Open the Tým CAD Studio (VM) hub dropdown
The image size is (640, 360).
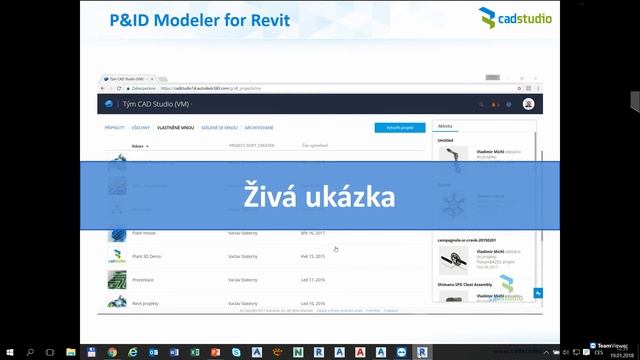point(157,104)
